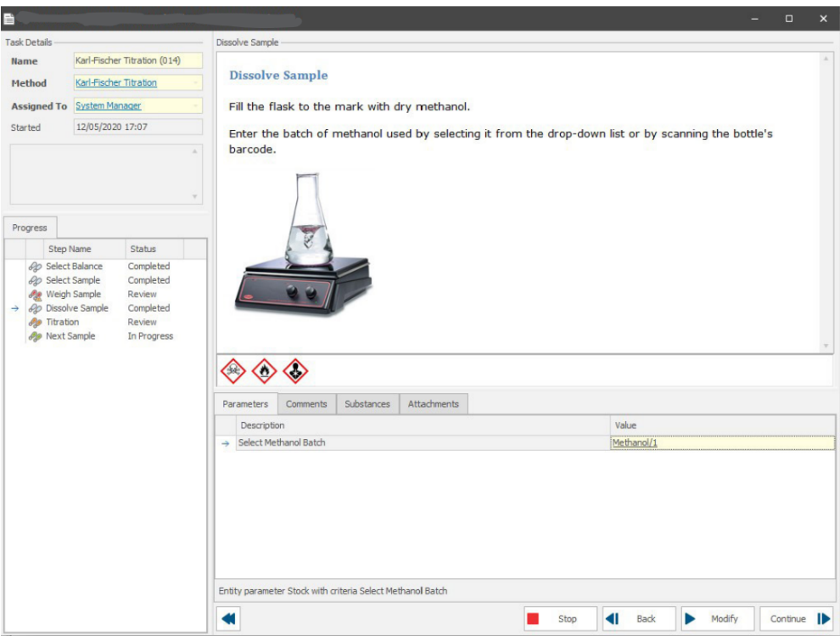This screenshot has width=840, height=636.
Task: Click the health hazard pictogram
Action: [295, 371]
